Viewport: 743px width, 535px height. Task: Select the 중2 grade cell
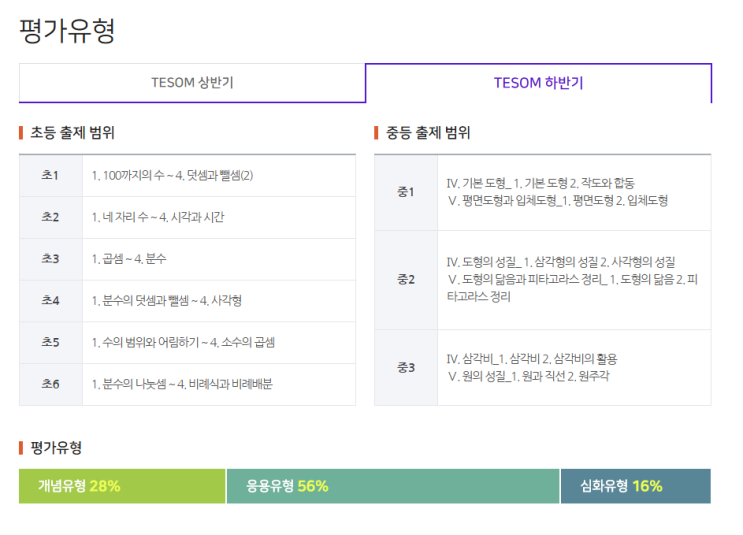click(406, 279)
